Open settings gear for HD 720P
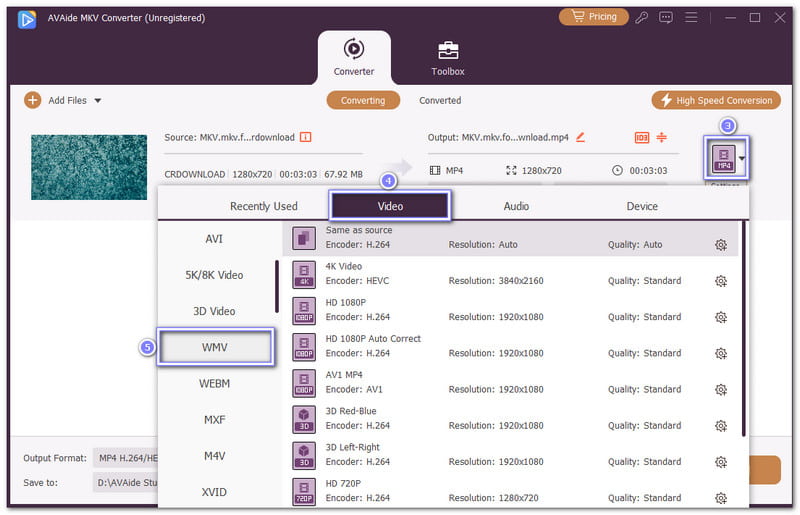800x515 pixels. pyautogui.click(x=720, y=498)
